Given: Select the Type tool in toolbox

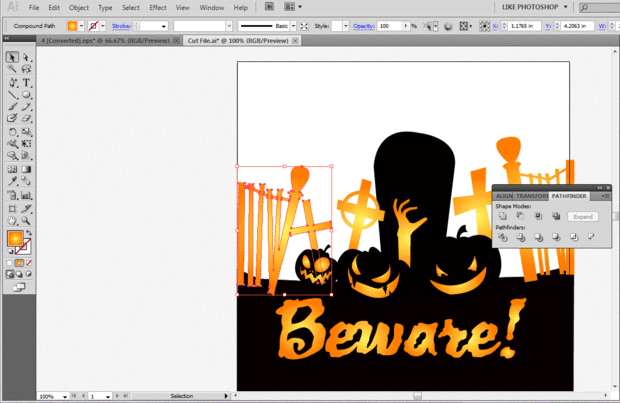Looking at the screenshot, I should [x=26, y=82].
